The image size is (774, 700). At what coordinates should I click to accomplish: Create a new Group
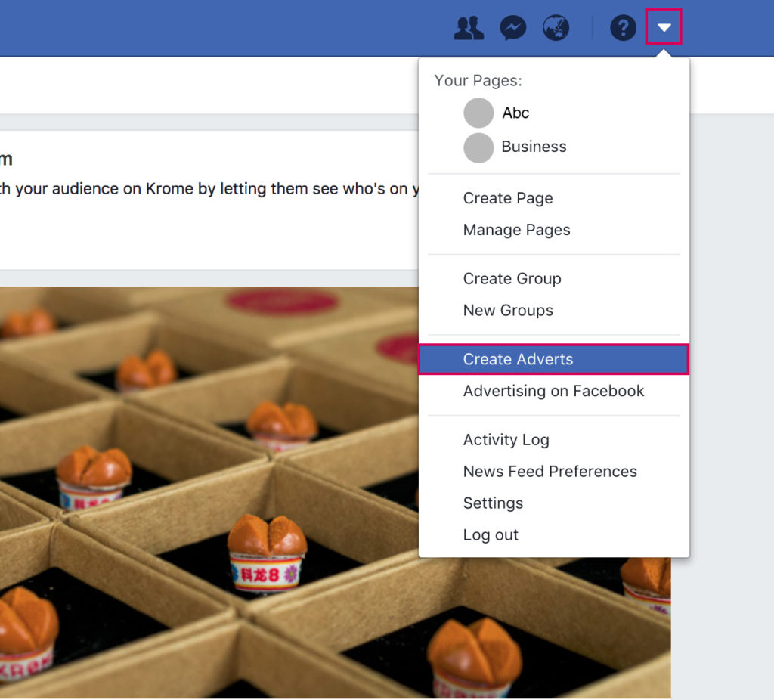512,278
